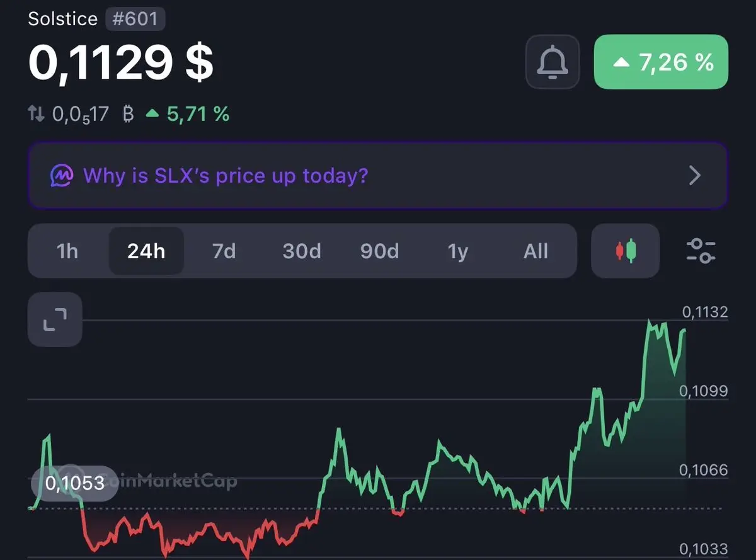Show the 1y price chart

pos(458,251)
